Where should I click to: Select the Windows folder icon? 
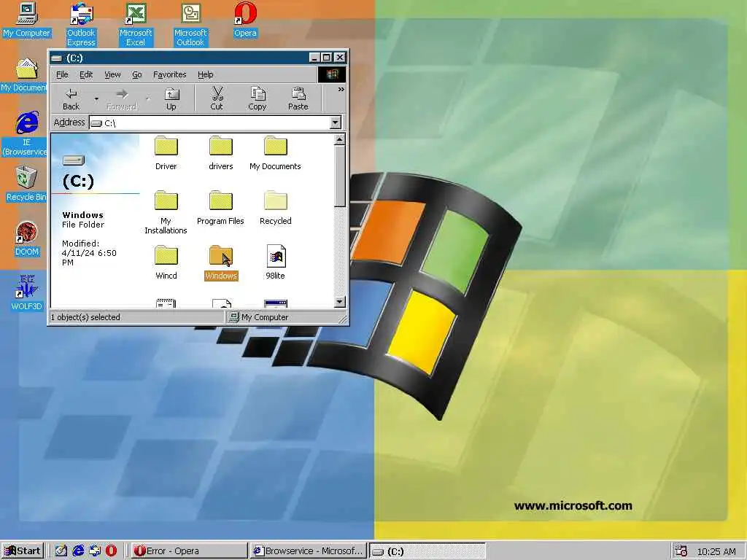click(220, 256)
